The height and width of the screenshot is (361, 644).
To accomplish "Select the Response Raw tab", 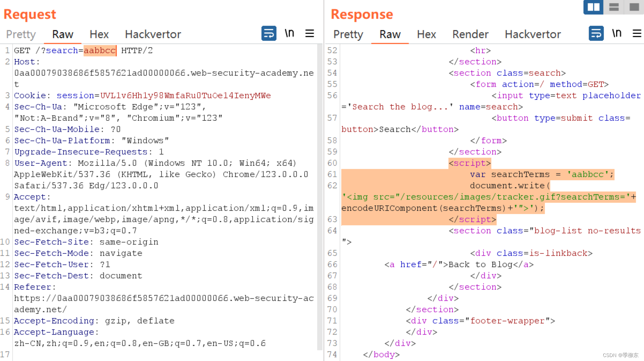I will pyautogui.click(x=390, y=34).
